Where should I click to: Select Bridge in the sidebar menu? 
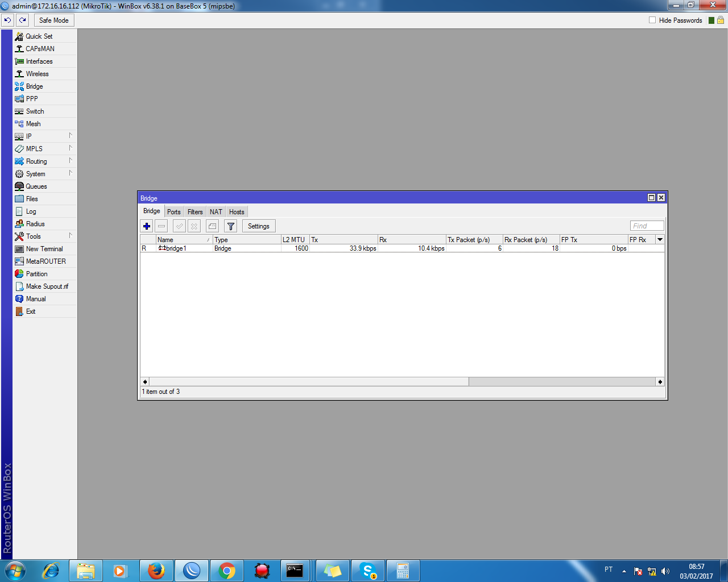[45, 86]
